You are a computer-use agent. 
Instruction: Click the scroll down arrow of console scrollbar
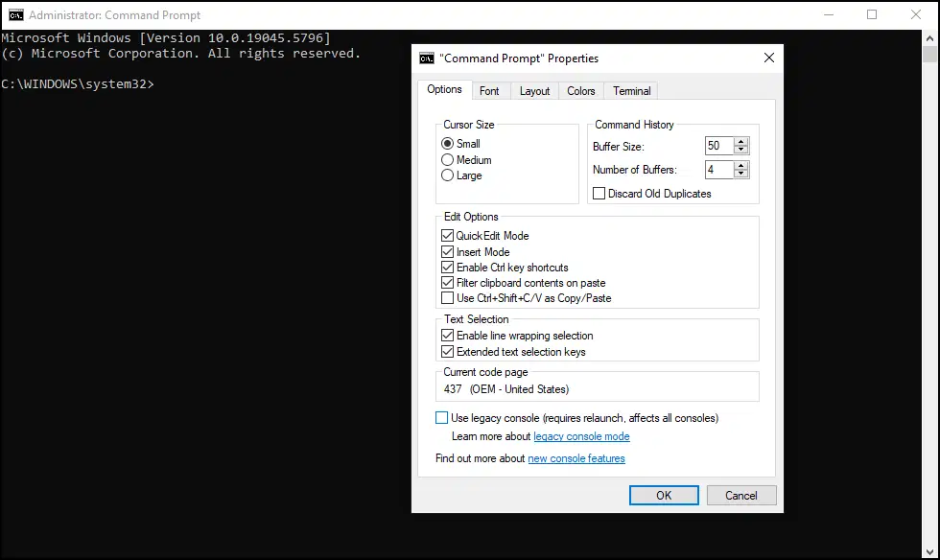[929, 551]
